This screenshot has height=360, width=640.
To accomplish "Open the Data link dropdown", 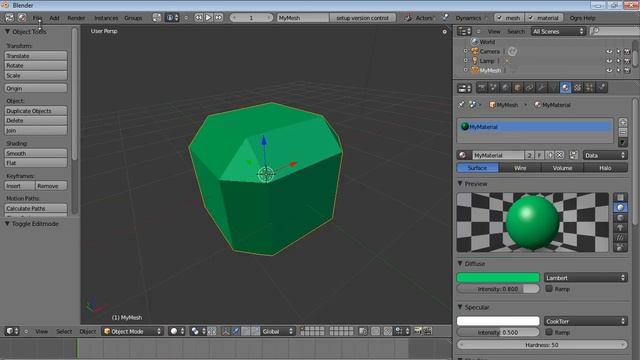I will [x=605, y=155].
